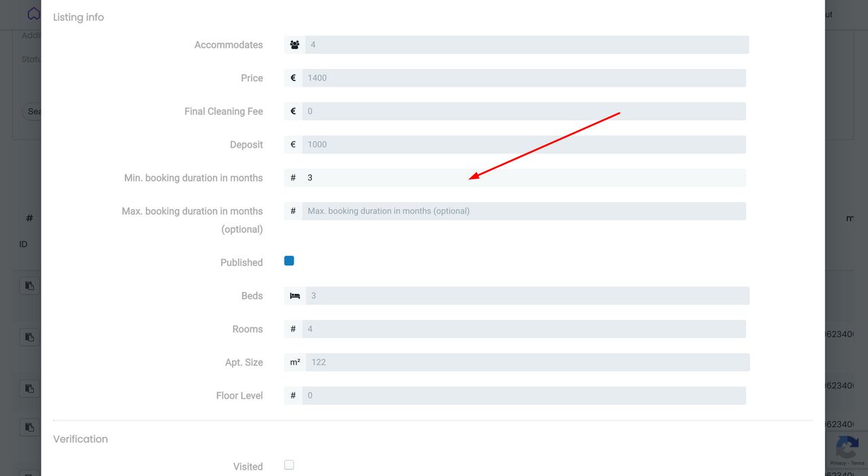Click the hash icon beside Rooms
Screen dimensions: 868x476
293,329
